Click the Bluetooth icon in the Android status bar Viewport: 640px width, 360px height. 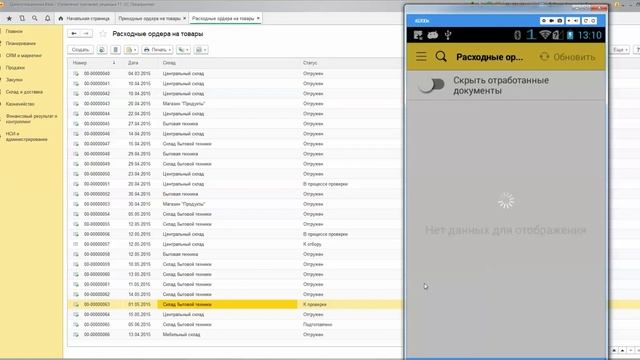point(518,35)
